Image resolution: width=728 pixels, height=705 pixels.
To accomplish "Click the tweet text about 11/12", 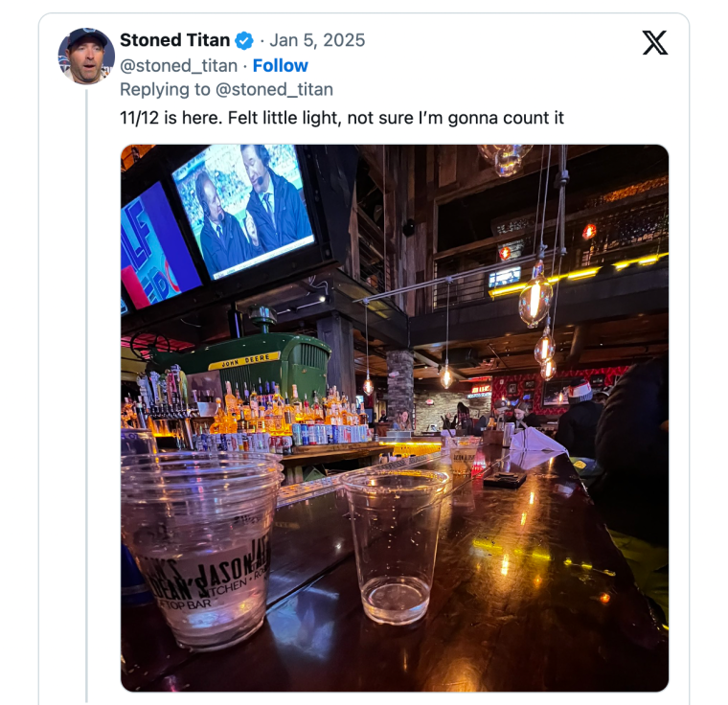I will pyautogui.click(x=341, y=118).
